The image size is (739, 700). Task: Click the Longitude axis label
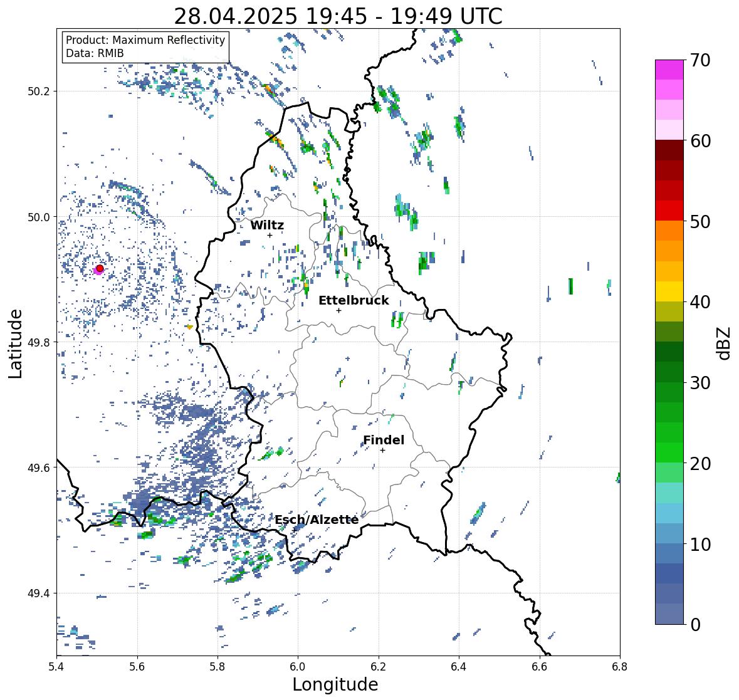(335, 684)
